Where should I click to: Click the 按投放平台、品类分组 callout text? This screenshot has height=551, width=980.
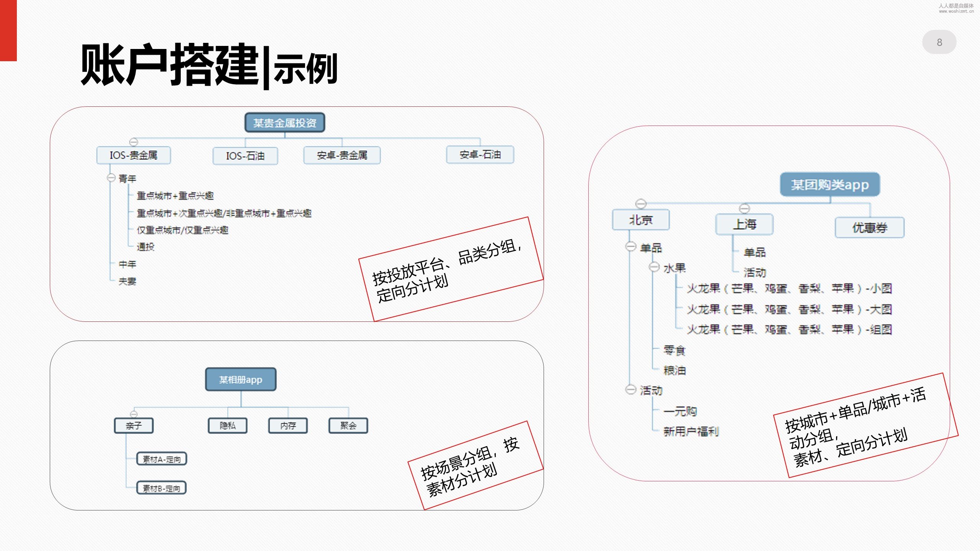(x=448, y=271)
